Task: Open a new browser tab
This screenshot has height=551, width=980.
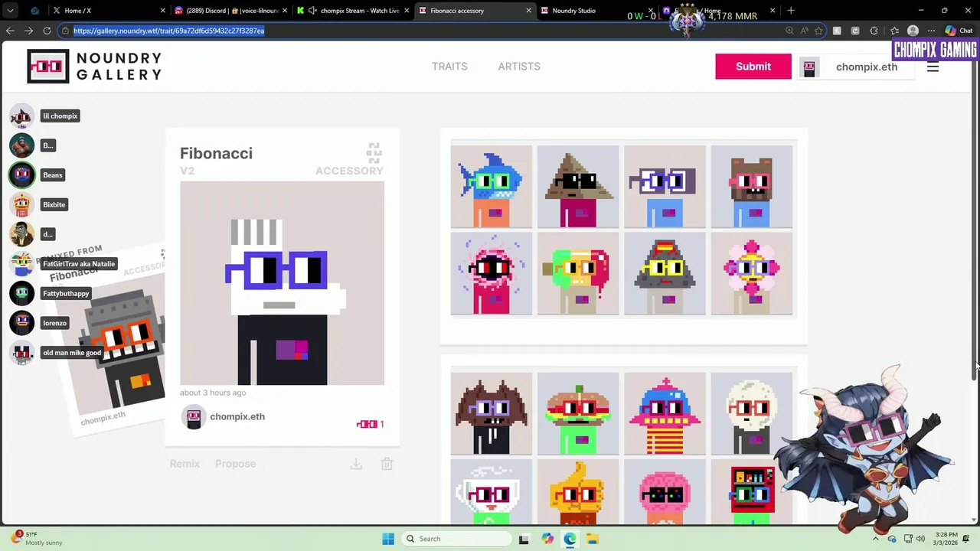Action: (791, 11)
